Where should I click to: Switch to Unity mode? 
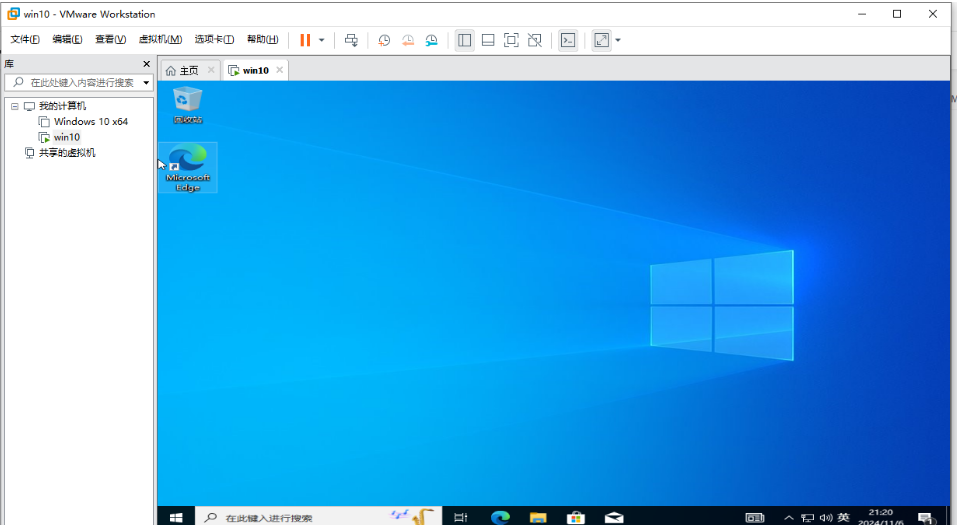[535, 40]
